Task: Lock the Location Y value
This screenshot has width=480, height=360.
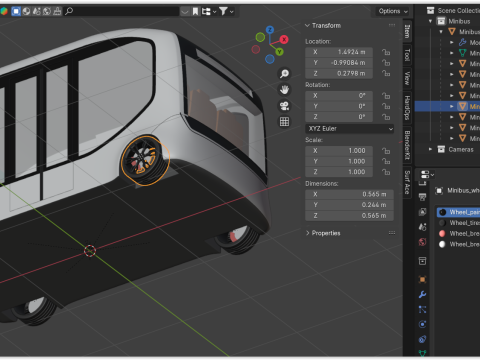Action: [386, 63]
